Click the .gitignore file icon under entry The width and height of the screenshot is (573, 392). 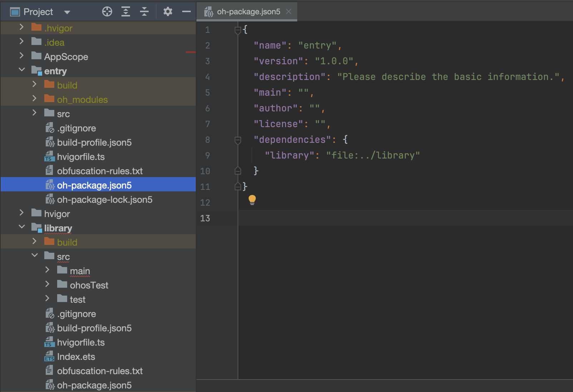[x=49, y=128]
